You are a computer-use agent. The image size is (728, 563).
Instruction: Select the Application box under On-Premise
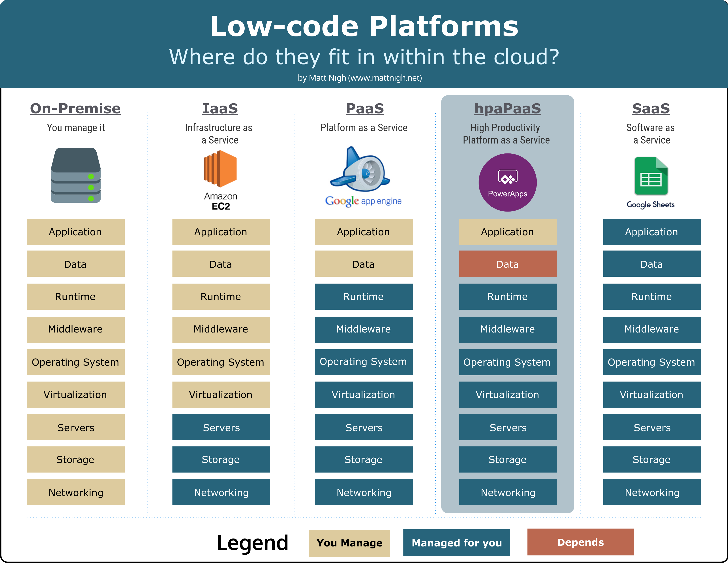click(x=76, y=232)
